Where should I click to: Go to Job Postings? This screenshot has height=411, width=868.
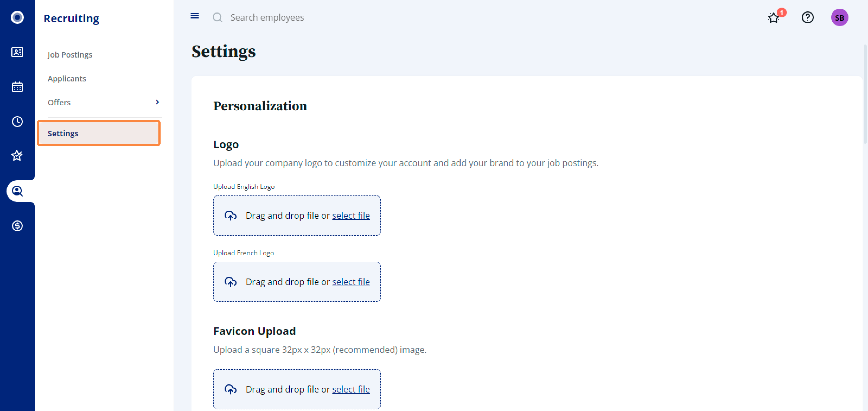click(x=70, y=55)
